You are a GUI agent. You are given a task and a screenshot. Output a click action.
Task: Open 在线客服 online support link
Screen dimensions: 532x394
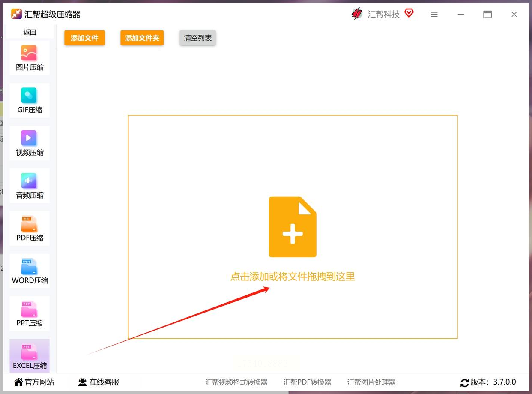104,382
